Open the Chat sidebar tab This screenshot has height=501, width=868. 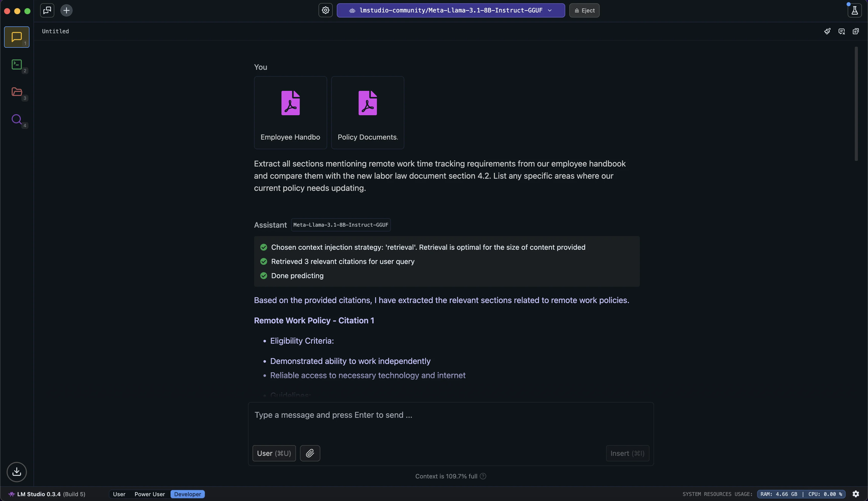(16, 37)
